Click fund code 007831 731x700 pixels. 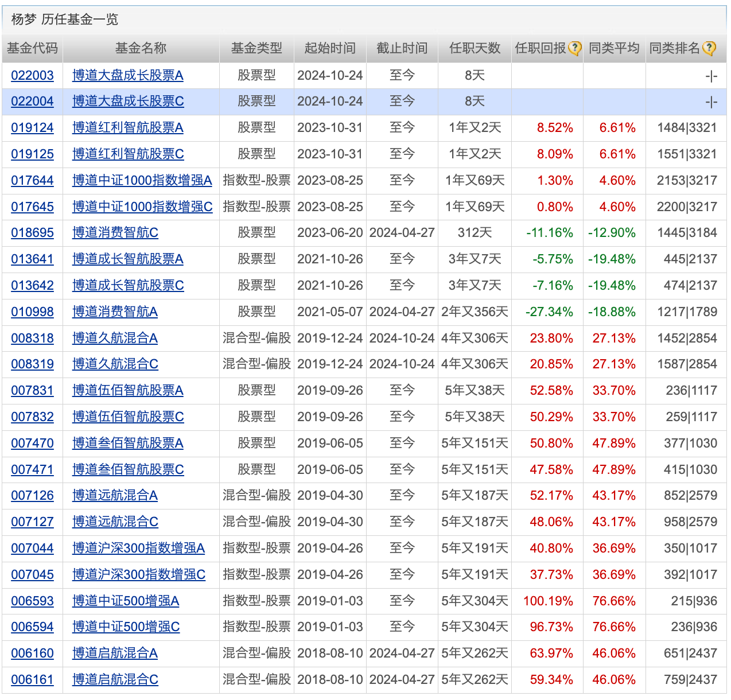tap(32, 391)
